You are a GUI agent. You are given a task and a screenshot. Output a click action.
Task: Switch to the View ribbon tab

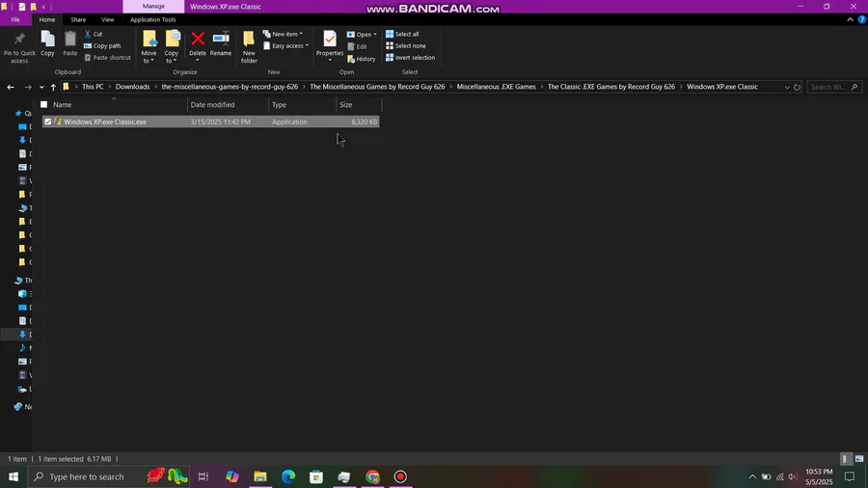(107, 19)
